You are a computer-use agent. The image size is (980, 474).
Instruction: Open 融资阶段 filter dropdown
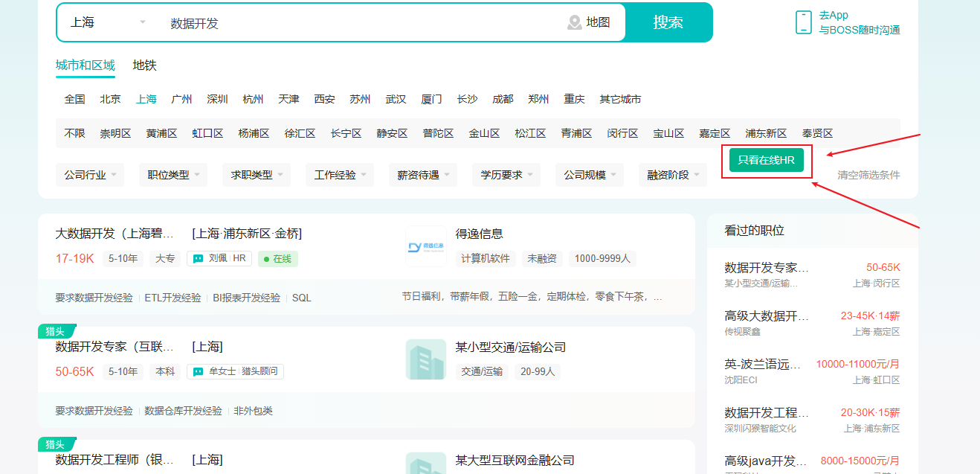coord(673,175)
